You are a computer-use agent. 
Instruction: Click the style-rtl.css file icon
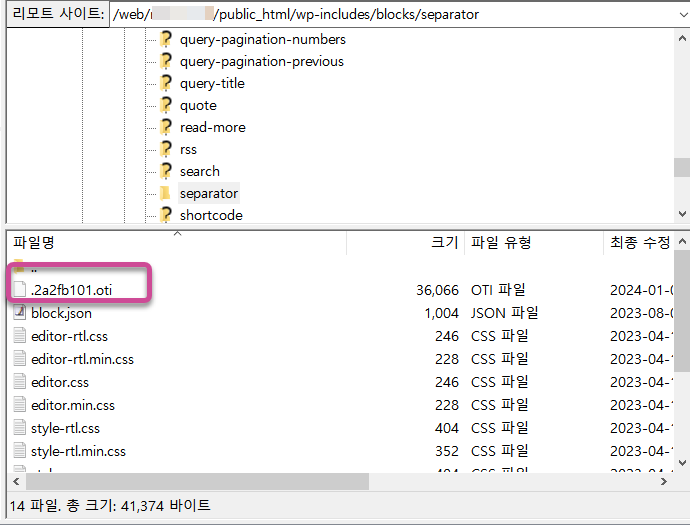[x=19, y=427]
